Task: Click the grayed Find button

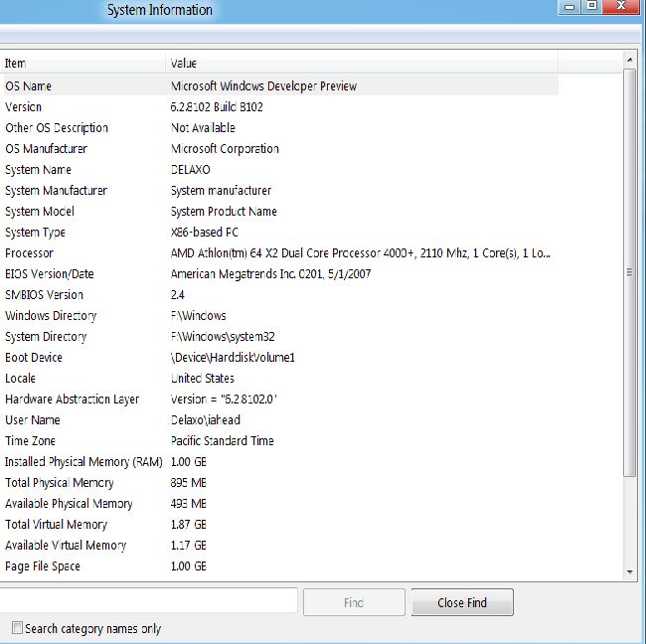Action: (x=354, y=602)
